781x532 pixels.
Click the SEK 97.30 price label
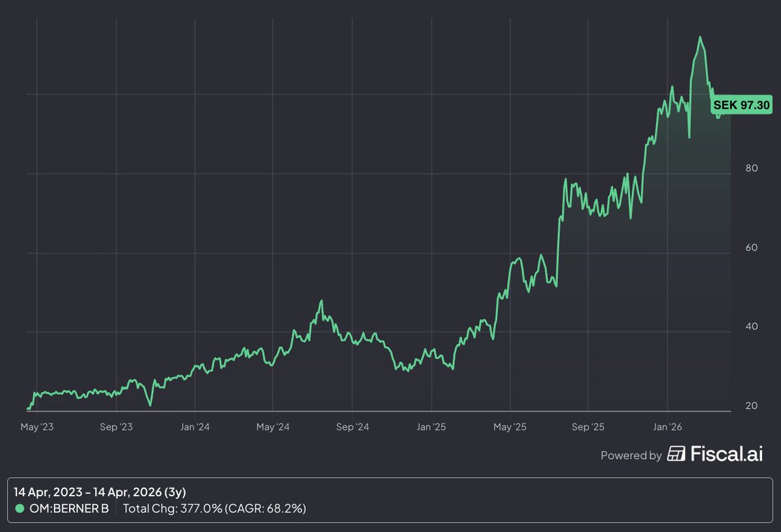(741, 104)
